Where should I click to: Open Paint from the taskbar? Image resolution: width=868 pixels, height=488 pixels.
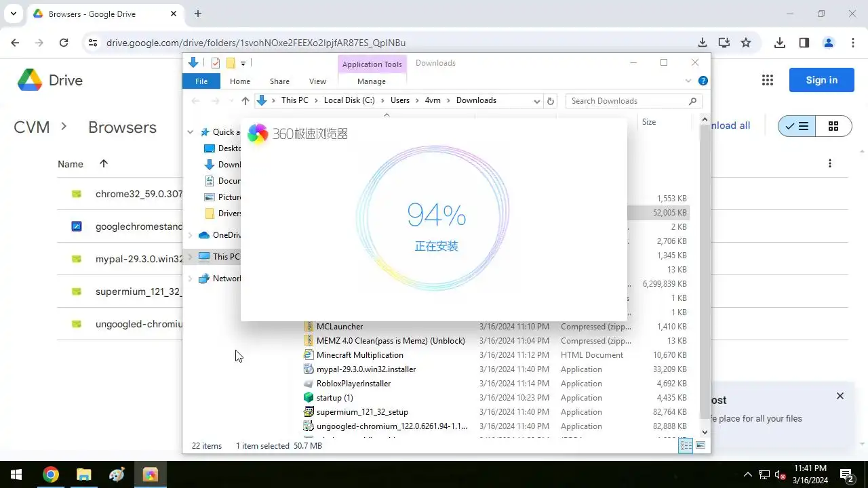coord(117,474)
